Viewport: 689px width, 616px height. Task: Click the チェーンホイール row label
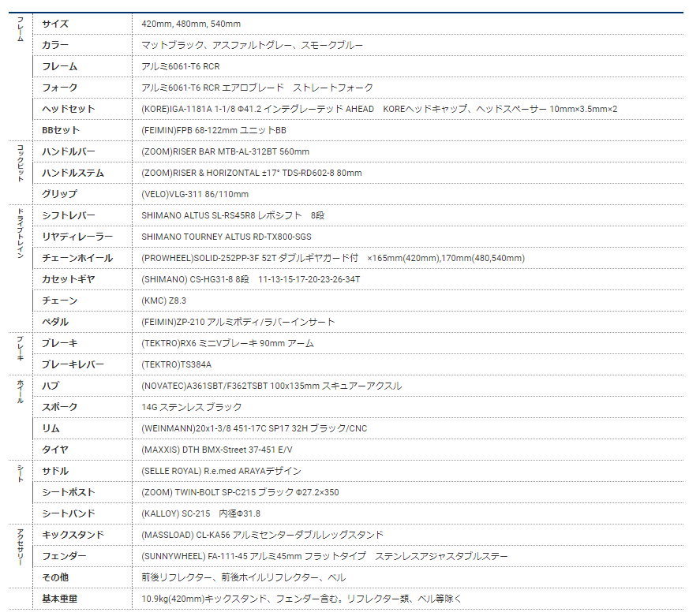point(77,258)
